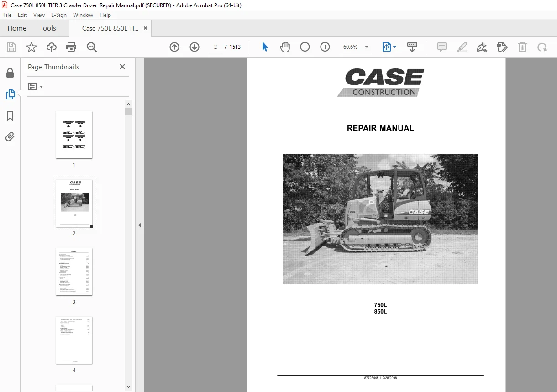Click the Save file icon
Image resolution: width=557 pixels, height=392 pixels.
point(11,47)
